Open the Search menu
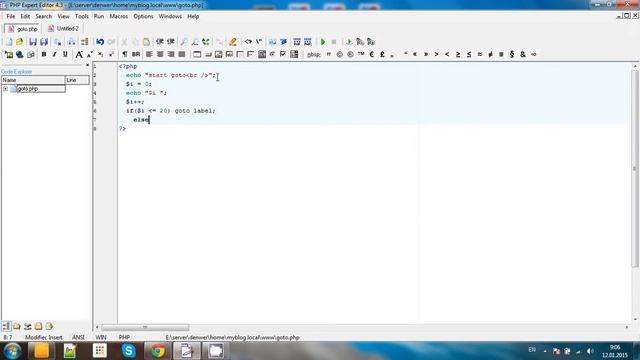640x360 pixels. coord(44,16)
